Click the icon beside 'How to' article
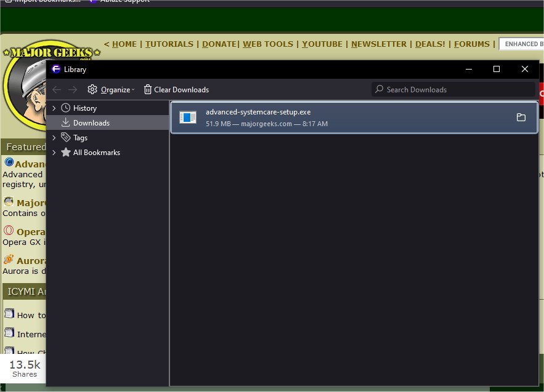Image resolution: width=544 pixels, height=392 pixels. (x=9, y=313)
